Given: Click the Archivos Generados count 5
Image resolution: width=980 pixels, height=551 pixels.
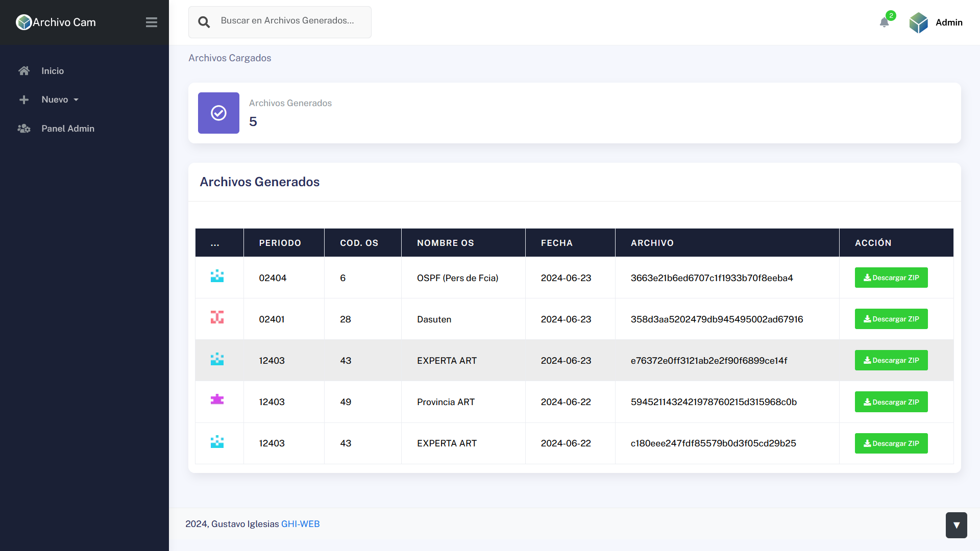Looking at the screenshot, I should point(253,121).
